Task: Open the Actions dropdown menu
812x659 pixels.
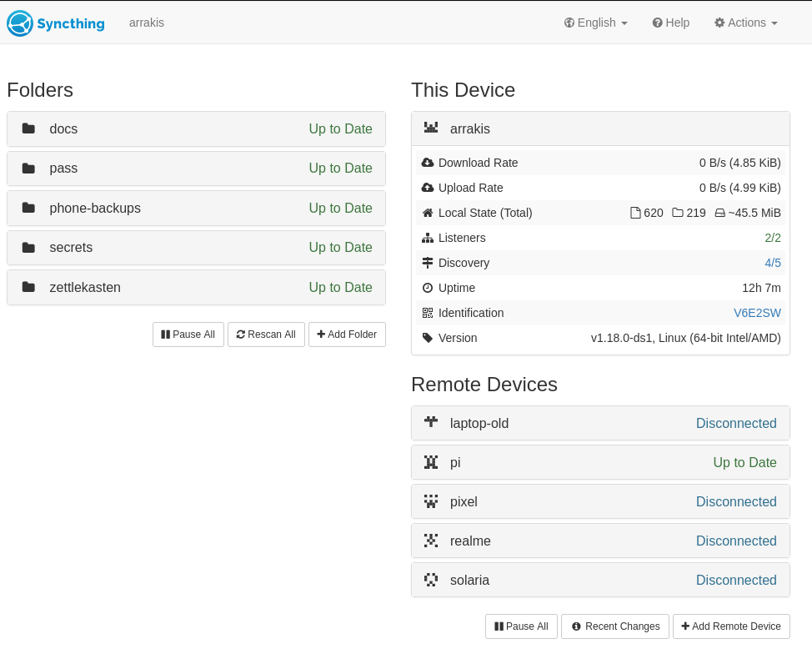Action: 745,23
